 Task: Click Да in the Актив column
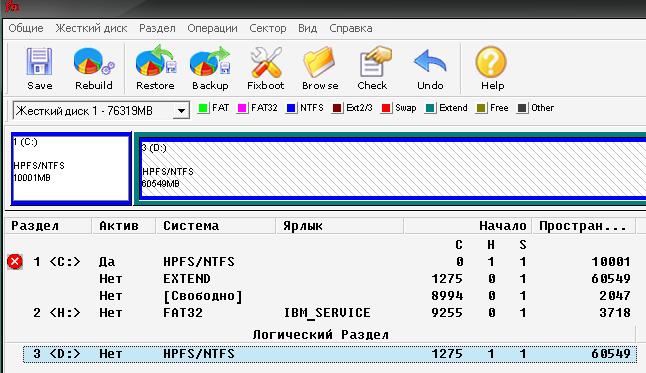tap(107, 262)
